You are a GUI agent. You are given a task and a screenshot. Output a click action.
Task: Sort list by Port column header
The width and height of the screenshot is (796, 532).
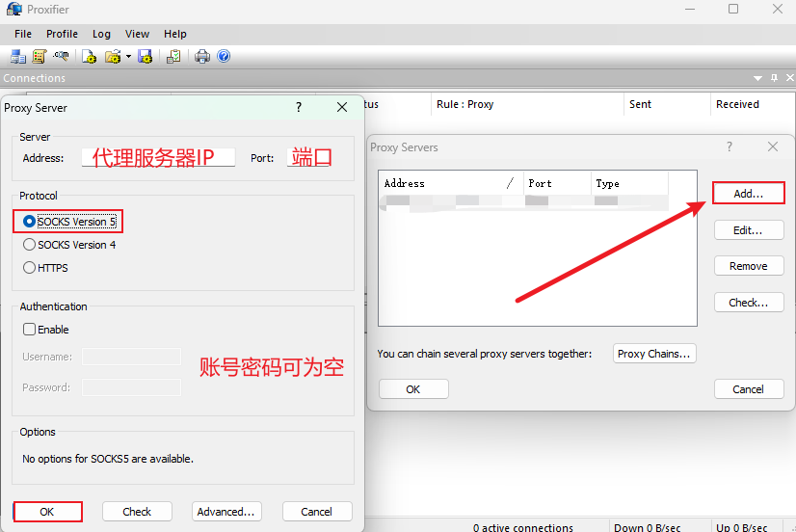click(x=557, y=183)
